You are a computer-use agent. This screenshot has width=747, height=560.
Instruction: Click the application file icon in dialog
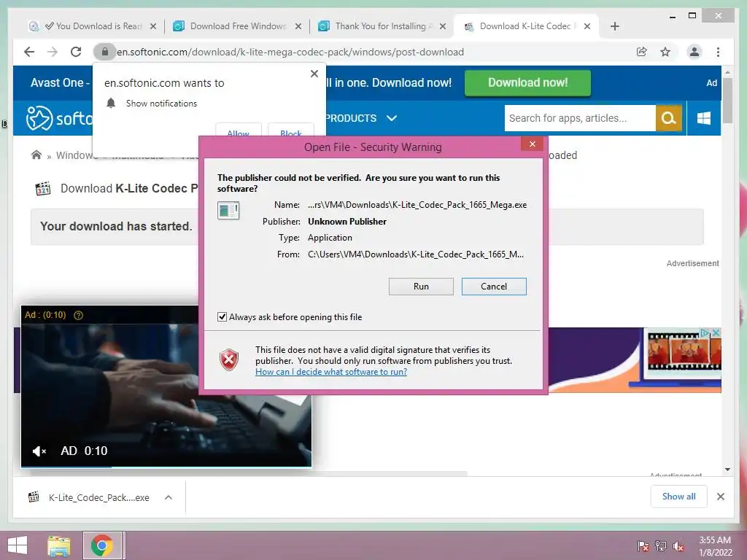[228, 211]
